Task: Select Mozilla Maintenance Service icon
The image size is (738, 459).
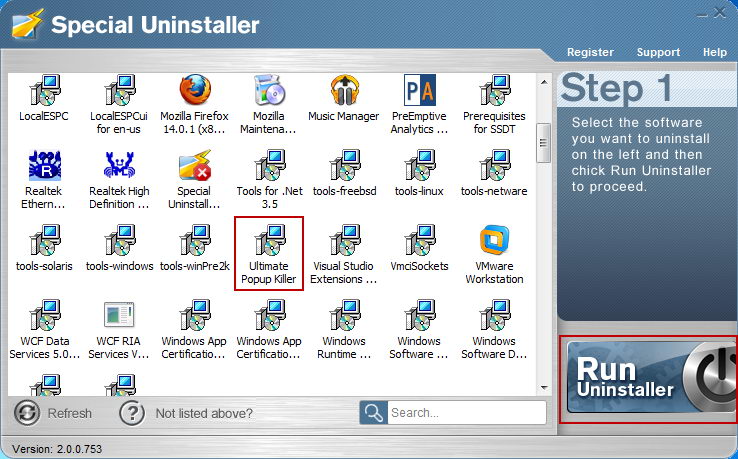Action: pyautogui.click(x=269, y=90)
